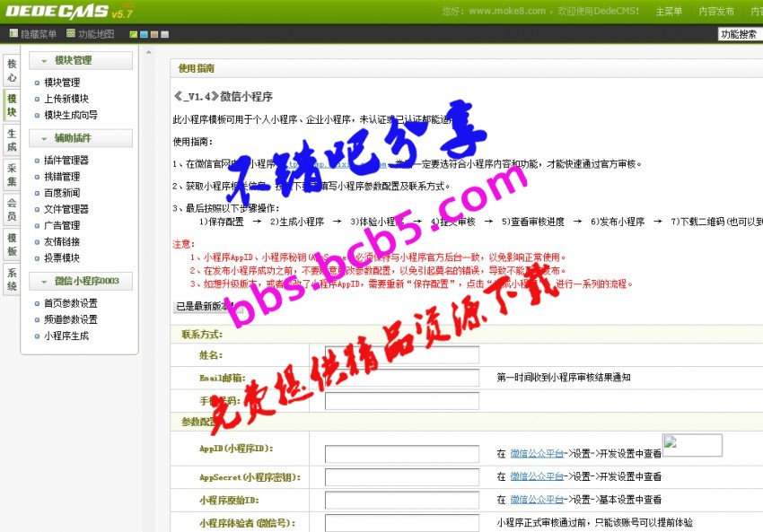Click the scroll-up arrow beside the sidebar

coord(148,52)
